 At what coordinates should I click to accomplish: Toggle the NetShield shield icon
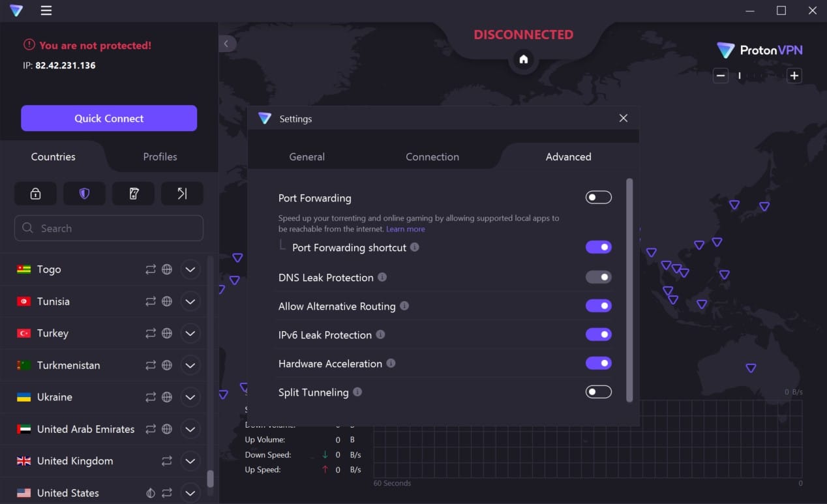point(84,194)
